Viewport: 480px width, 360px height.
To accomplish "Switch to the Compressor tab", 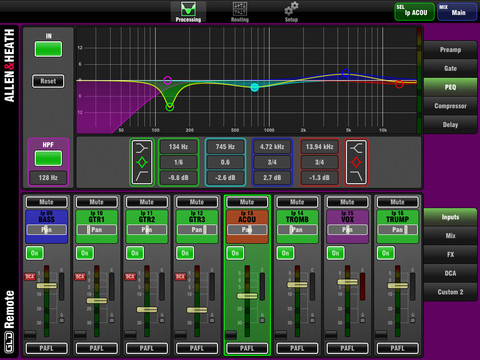I will (x=450, y=106).
